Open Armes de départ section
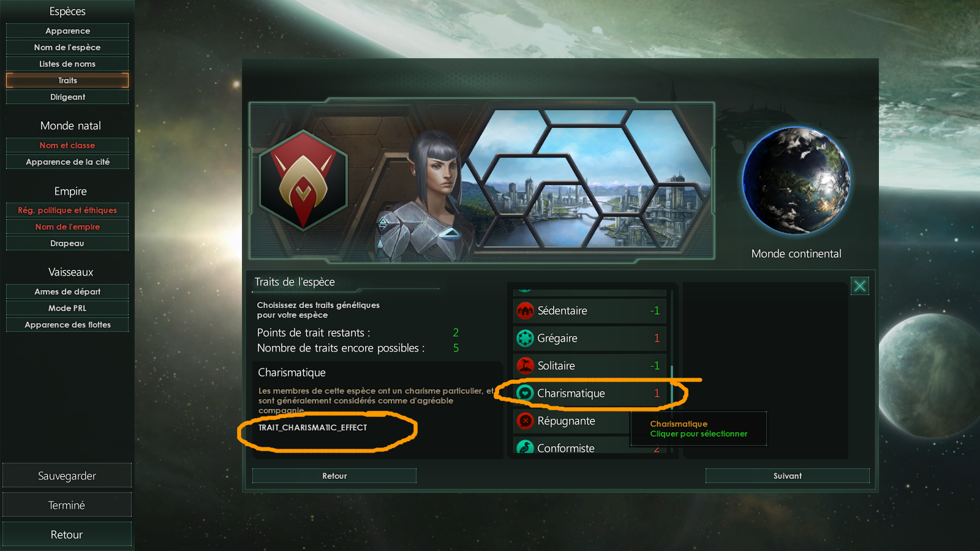This screenshot has height=551, width=980. point(67,291)
